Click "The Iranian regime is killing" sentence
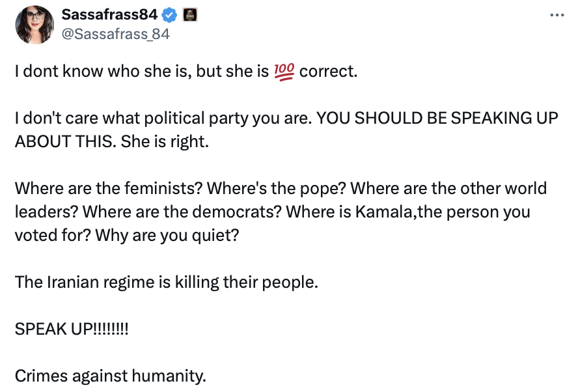 tap(166, 283)
